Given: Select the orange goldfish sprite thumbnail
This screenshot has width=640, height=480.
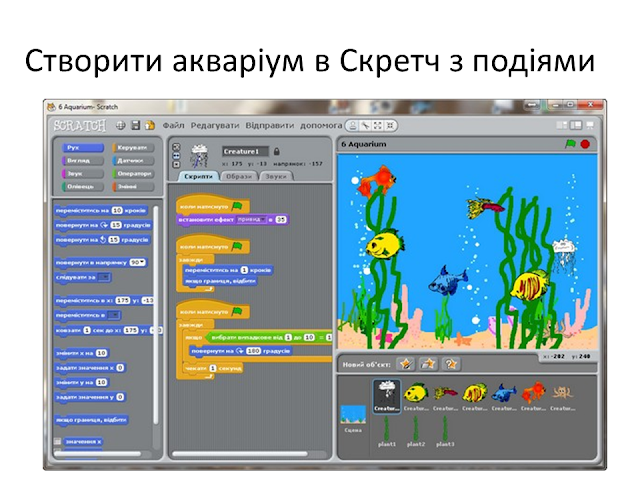Looking at the screenshot, I should tap(533, 396).
